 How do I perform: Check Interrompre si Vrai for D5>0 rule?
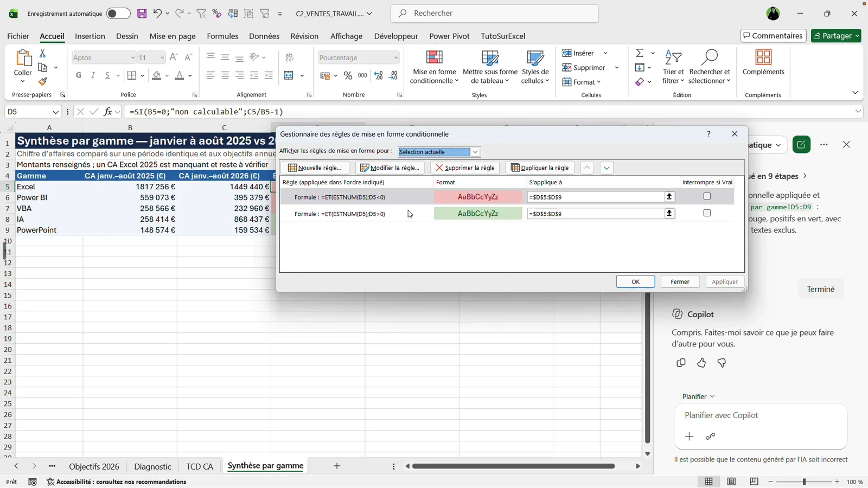707,213
